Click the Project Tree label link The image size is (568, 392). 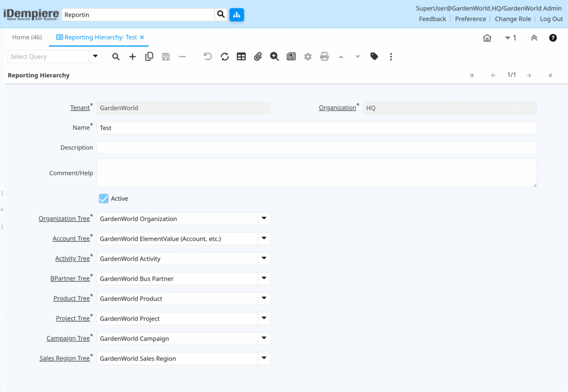[x=73, y=318]
